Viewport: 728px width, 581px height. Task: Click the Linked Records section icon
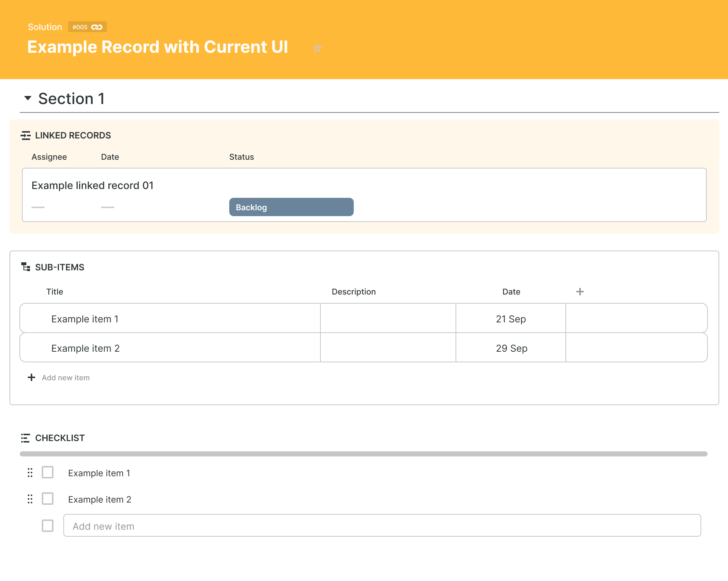(x=26, y=136)
